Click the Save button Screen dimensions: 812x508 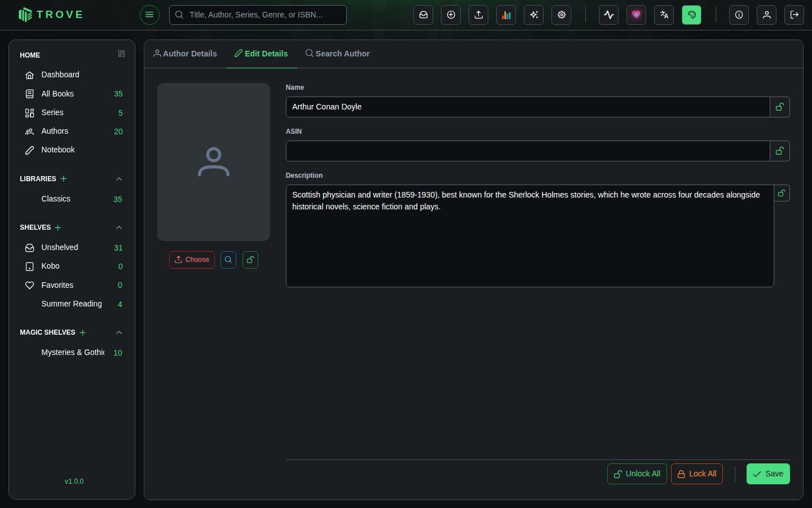pos(768,474)
